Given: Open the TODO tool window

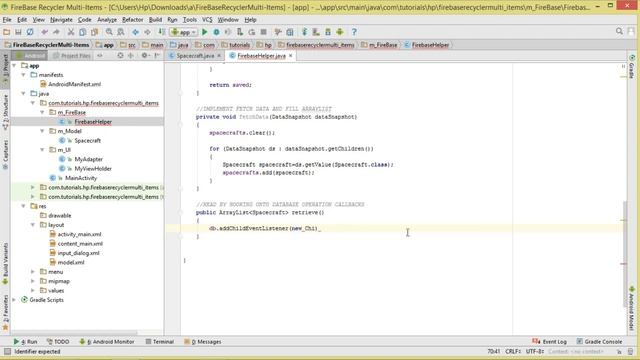Looking at the screenshot, I should (58, 342).
